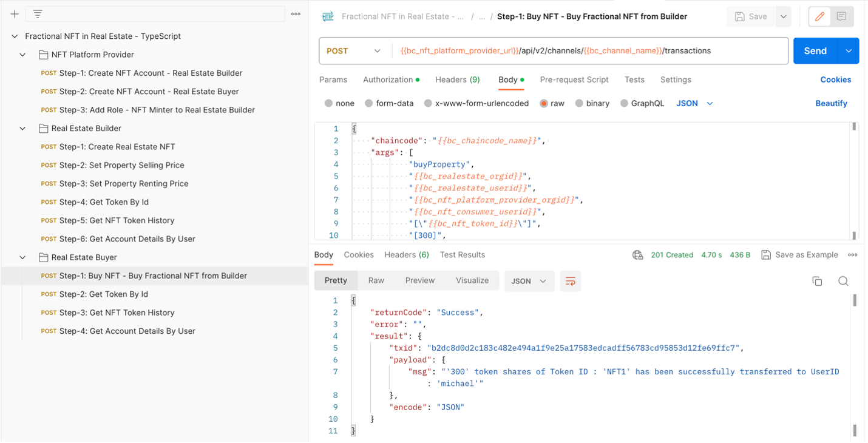
Task: Copy the response body with copy icon
Action: point(817,281)
